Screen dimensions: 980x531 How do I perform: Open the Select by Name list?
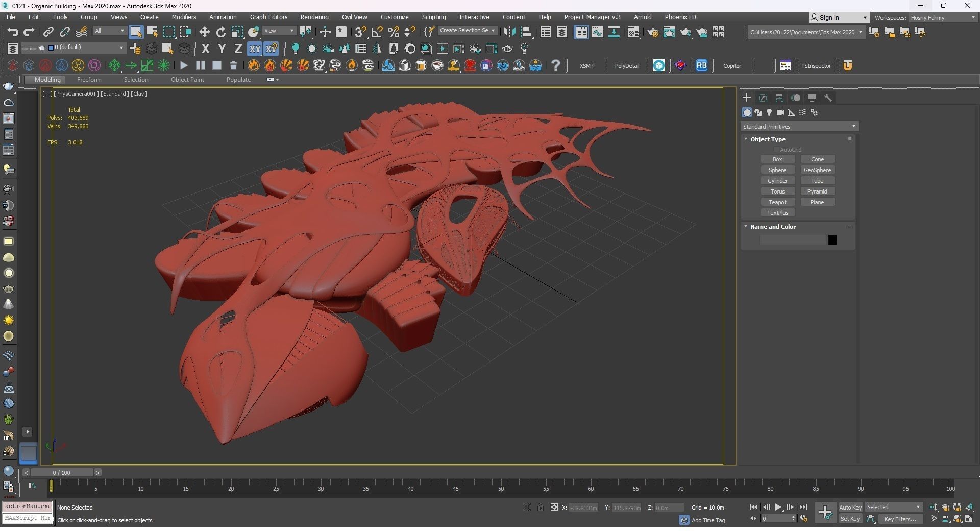coord(152,32)
